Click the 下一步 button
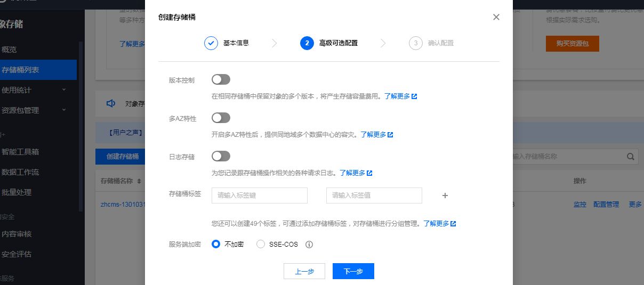The width and height of the screenshot is (644, 285). [x=353, y=271]
